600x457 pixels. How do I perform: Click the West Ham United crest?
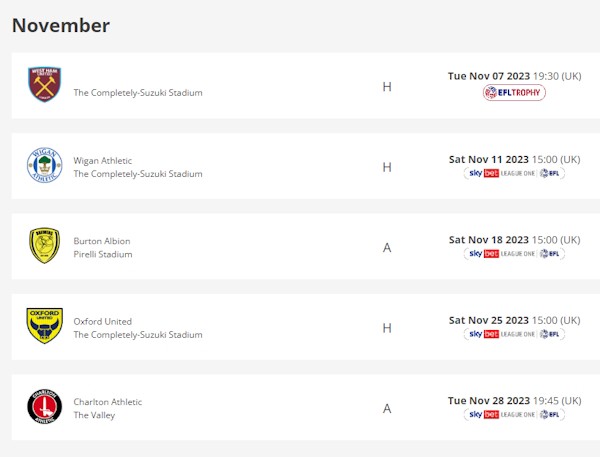pos(44,85)
